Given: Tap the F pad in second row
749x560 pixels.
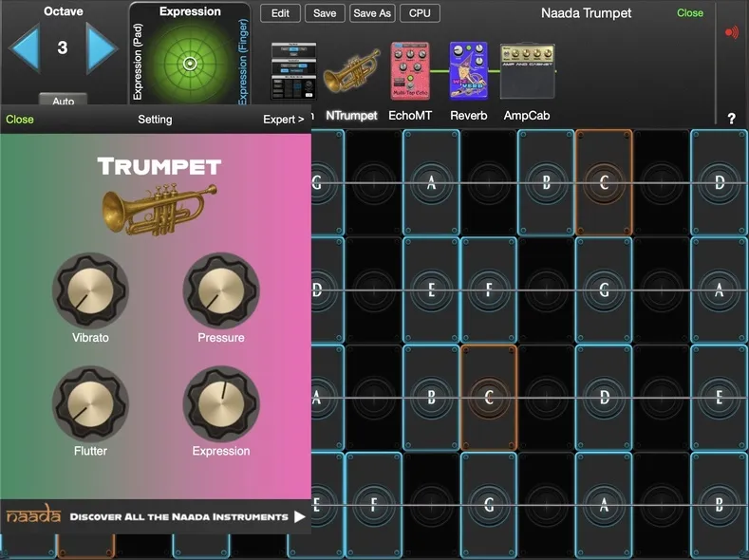Looking at the screenshot, I should [x=489, y=289].
